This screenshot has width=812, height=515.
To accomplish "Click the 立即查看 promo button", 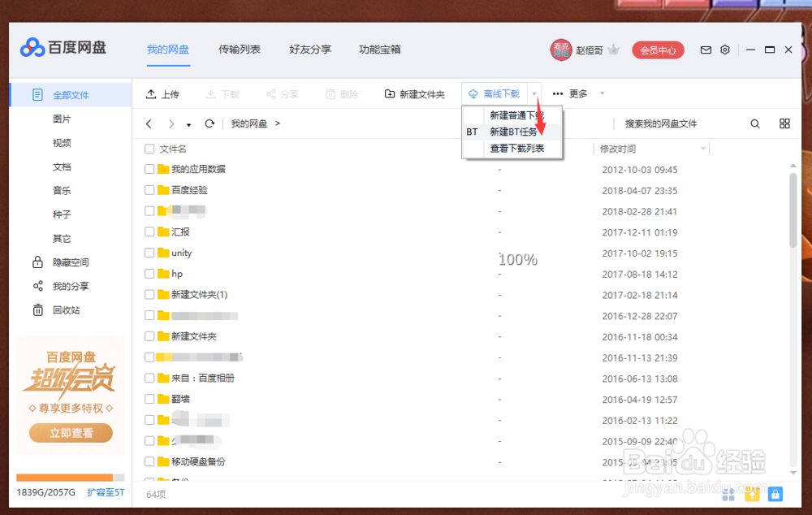I will point(71,433).
